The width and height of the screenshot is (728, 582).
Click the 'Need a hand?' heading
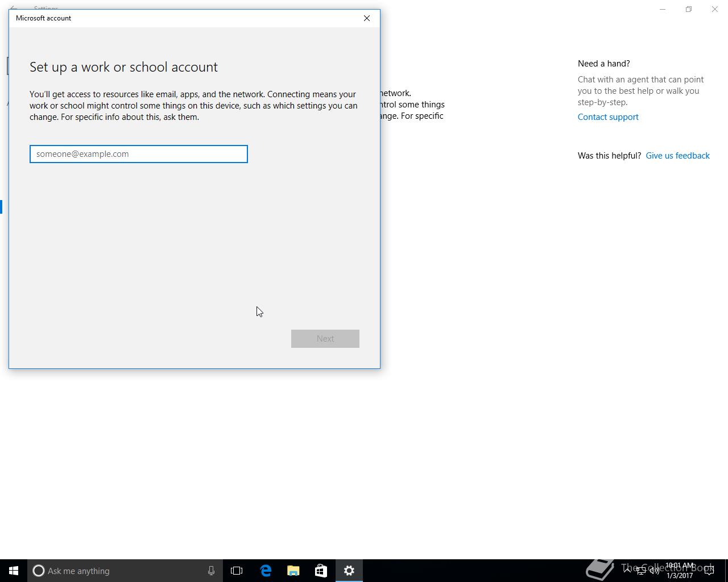point(604,64)
